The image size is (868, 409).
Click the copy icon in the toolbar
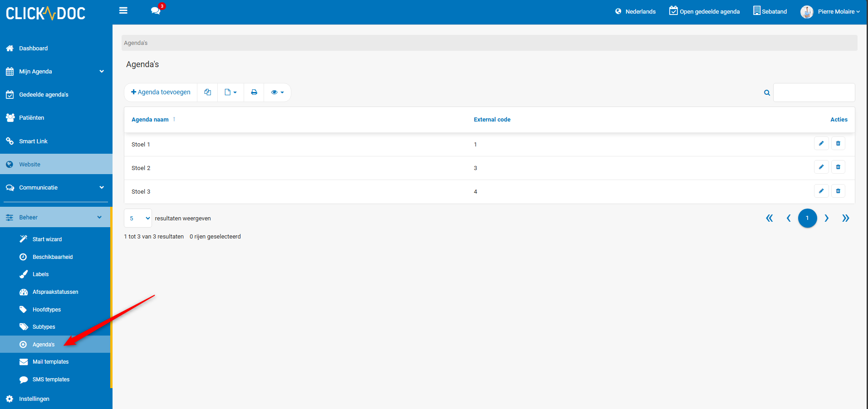click(x=207, y=92)
